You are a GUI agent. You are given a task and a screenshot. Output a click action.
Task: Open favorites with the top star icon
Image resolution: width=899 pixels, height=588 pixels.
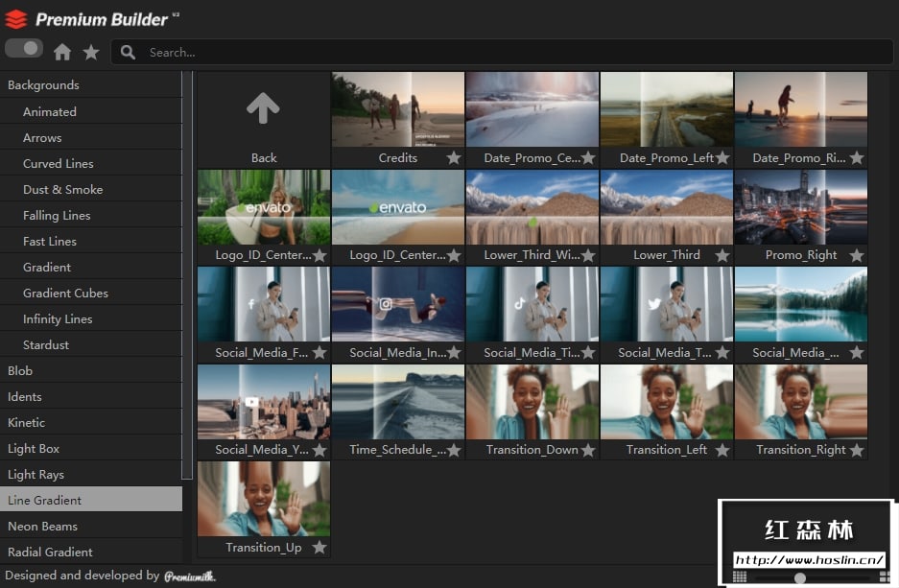click(x=91, y=52)
